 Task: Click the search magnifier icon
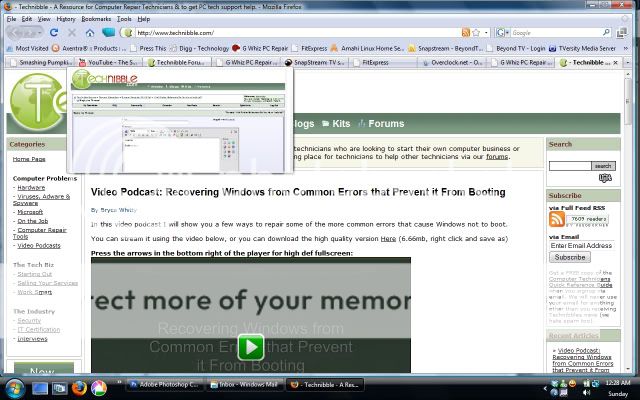[x=607, y=32]
